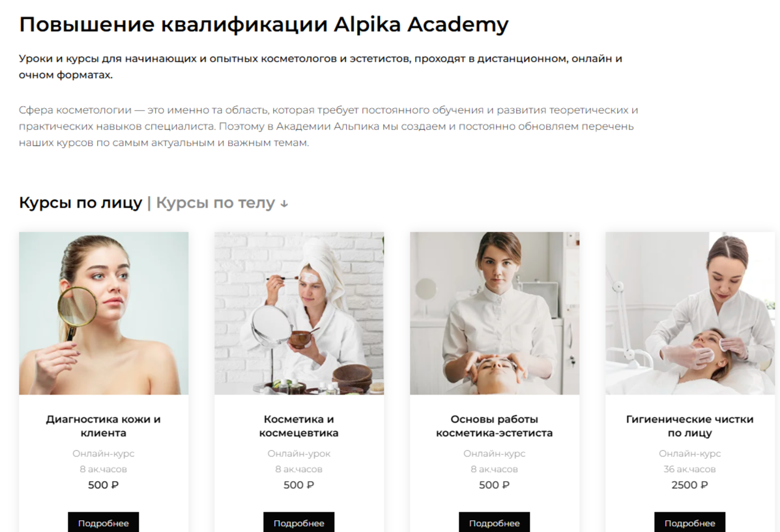Open the Диагностика кожи и клиента course title
Image resolution: width=780 pixels, height=532 pixels.
click(x=104, y=426)
